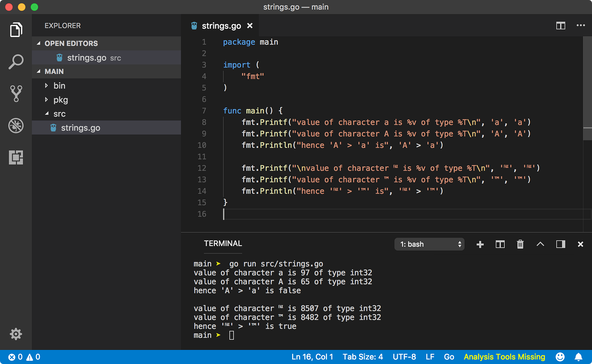The height and width of the screenshot is (364, 592).
Task: Switch to the strings.go editor tab
Action: 221,25
